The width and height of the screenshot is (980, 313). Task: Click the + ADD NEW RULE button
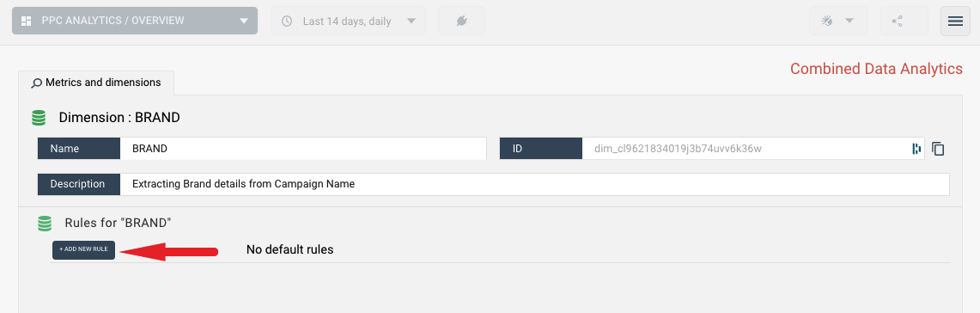(84, 249)
